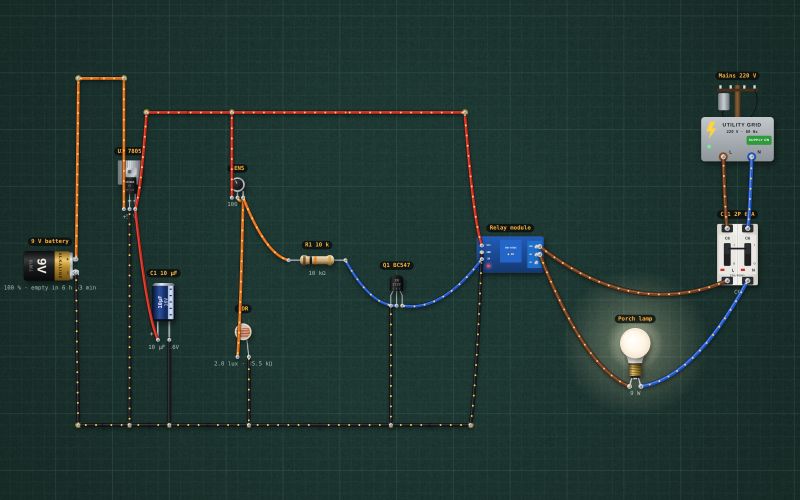
Task: Toggle the SUPPLY ON button on utility grid
Action: [x=759, y=140]
